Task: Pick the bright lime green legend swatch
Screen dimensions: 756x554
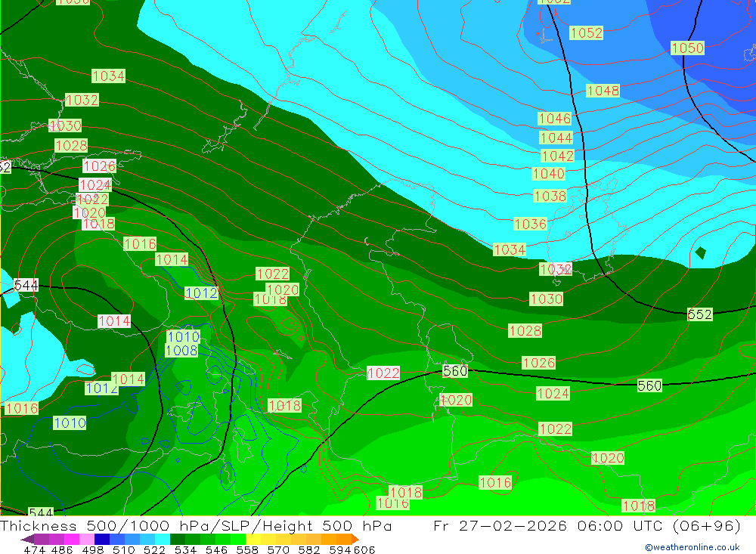Action: pos(238,539)
